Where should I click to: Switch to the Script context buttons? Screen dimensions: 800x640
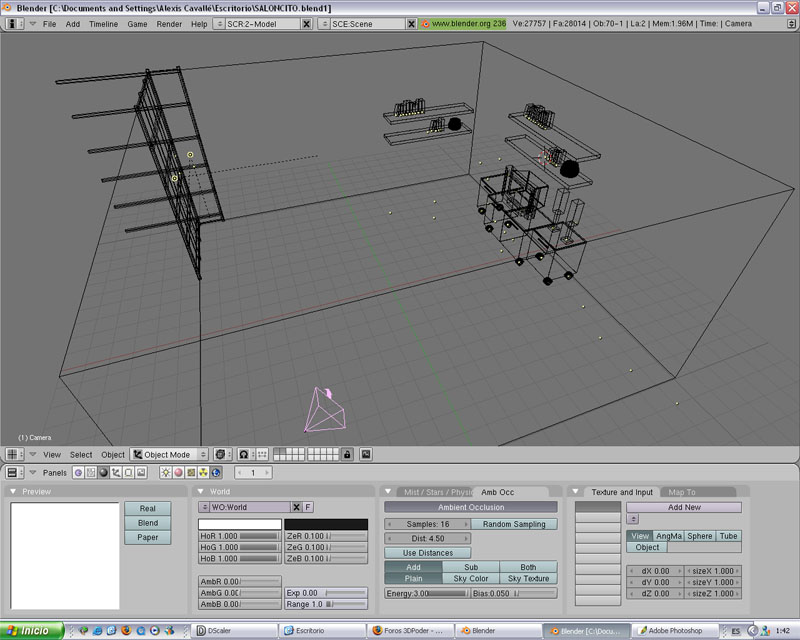[91, 473]
